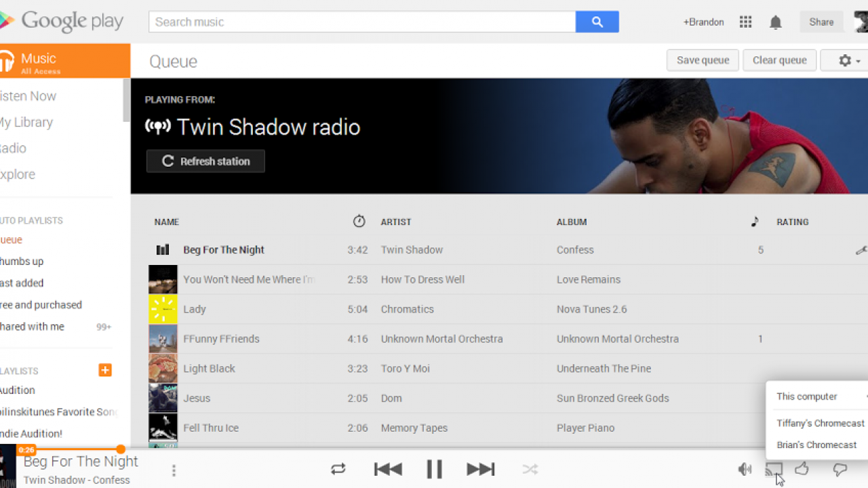The height and width of the screenshot is (488, 868).
Task: Click the Cast icon
Action: 774,469
